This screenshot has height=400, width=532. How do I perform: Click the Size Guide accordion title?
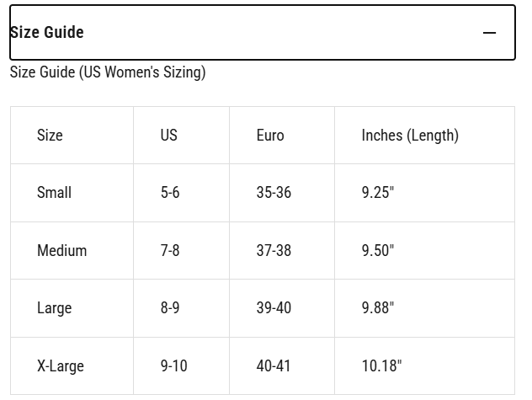point(47,33)
